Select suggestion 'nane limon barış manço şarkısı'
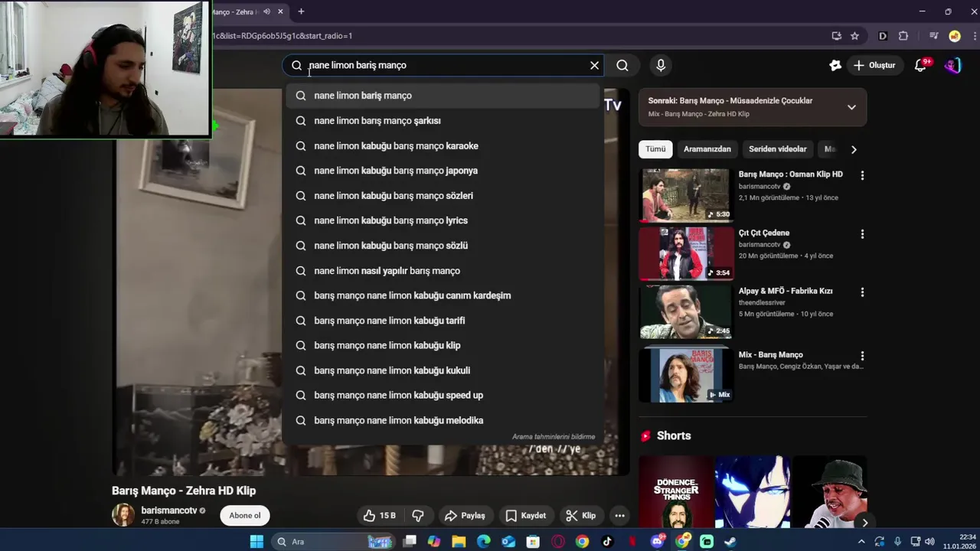The height and width of the screenshot is (551, 980). 443,120
